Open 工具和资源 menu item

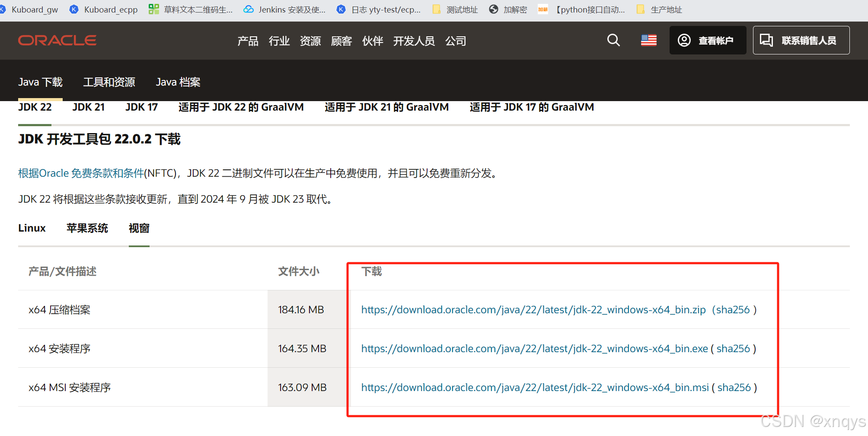pos(109,82)
